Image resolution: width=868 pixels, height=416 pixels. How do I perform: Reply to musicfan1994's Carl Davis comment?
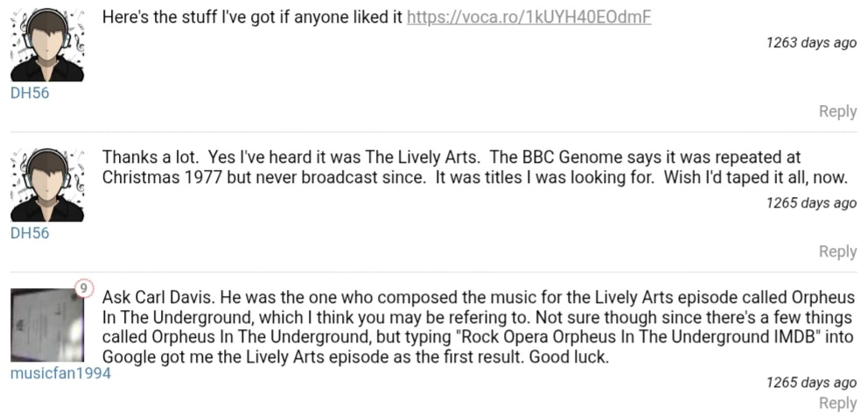click(x=837, y=403)
